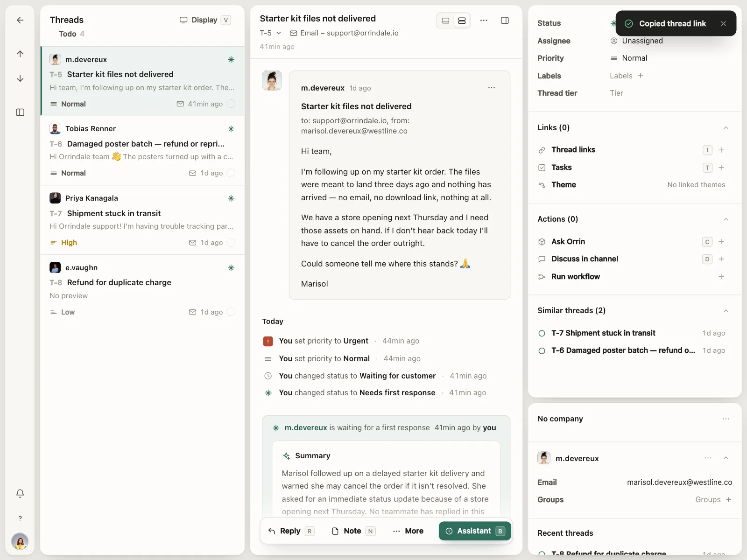The width and height of the screenshot is (747, 560).
Task: Collapse the Links section
Action: click(726, 128)
